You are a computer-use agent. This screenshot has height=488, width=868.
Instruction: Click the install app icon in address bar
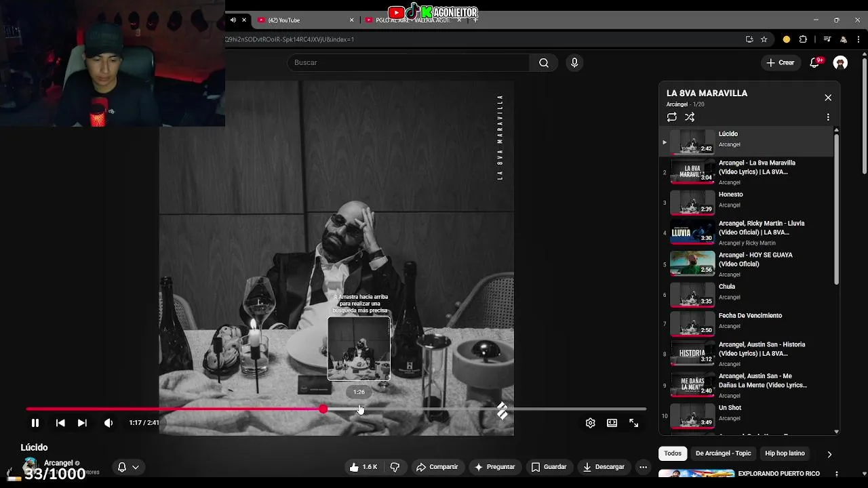tap(749, 39)
